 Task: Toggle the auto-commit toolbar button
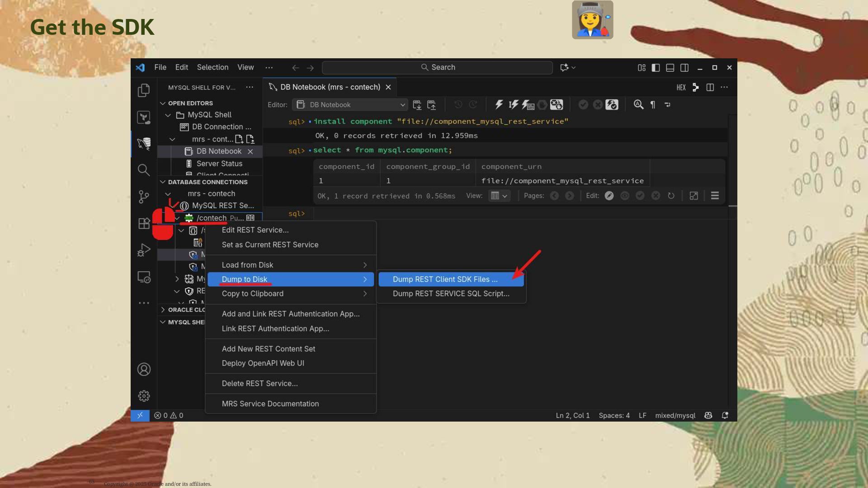point(612,105)
